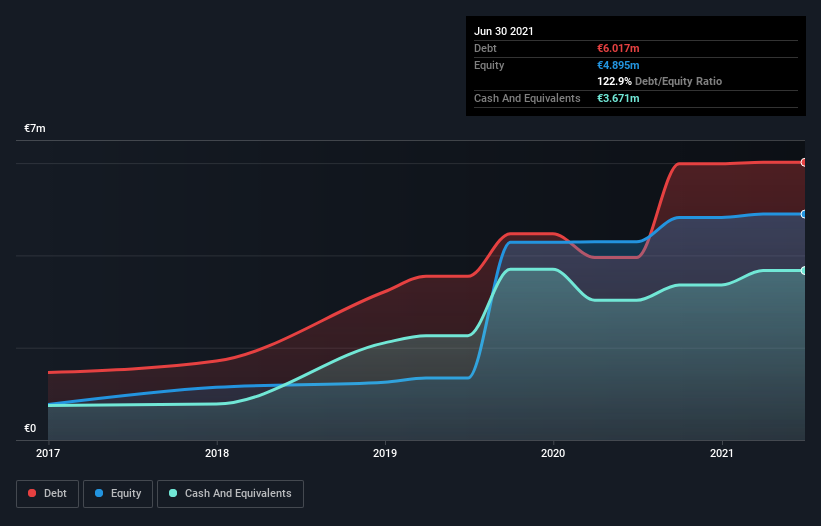821x526 pixels.
Task: Click the Equity value €4.895m in tooltip
Action: [618, 65]
